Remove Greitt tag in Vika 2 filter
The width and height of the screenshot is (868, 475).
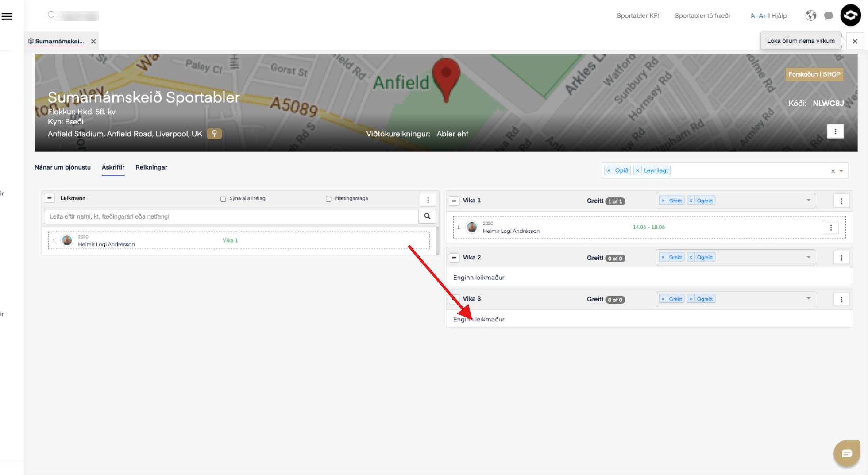click(663, 257)
